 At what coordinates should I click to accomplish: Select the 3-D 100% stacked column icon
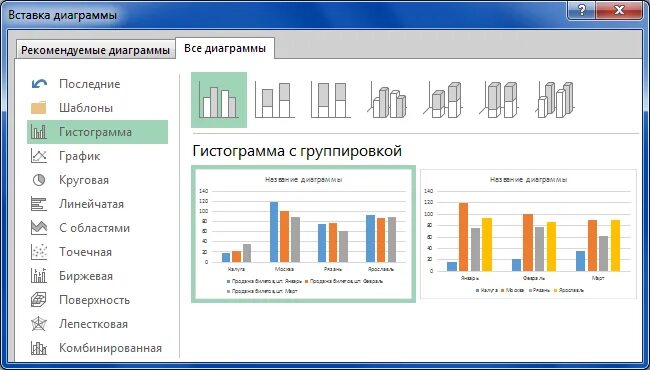tap(498, 100)
